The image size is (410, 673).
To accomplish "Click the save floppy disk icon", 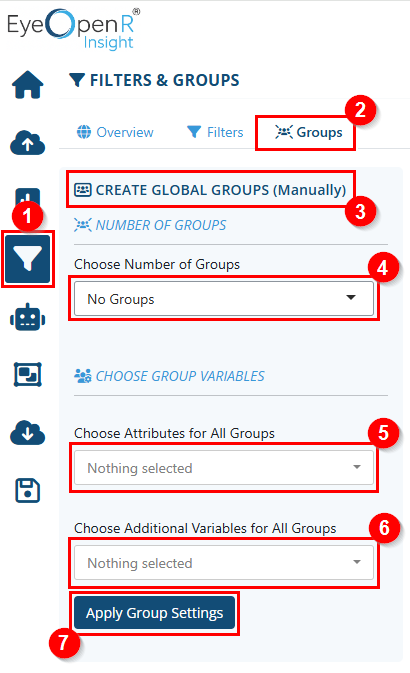I will tap(28, 490).
